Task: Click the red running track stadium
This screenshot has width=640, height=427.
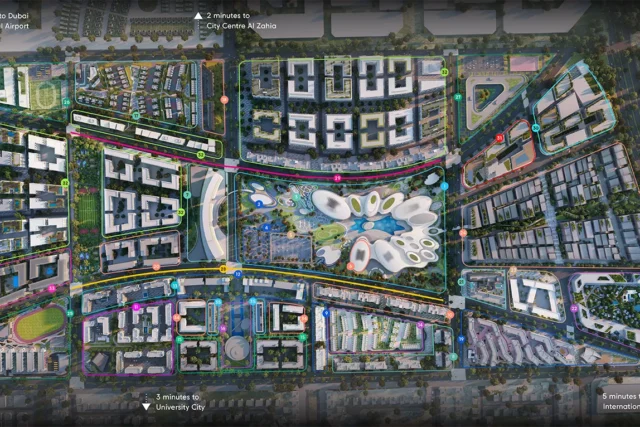Action: [x=38, y=323]
